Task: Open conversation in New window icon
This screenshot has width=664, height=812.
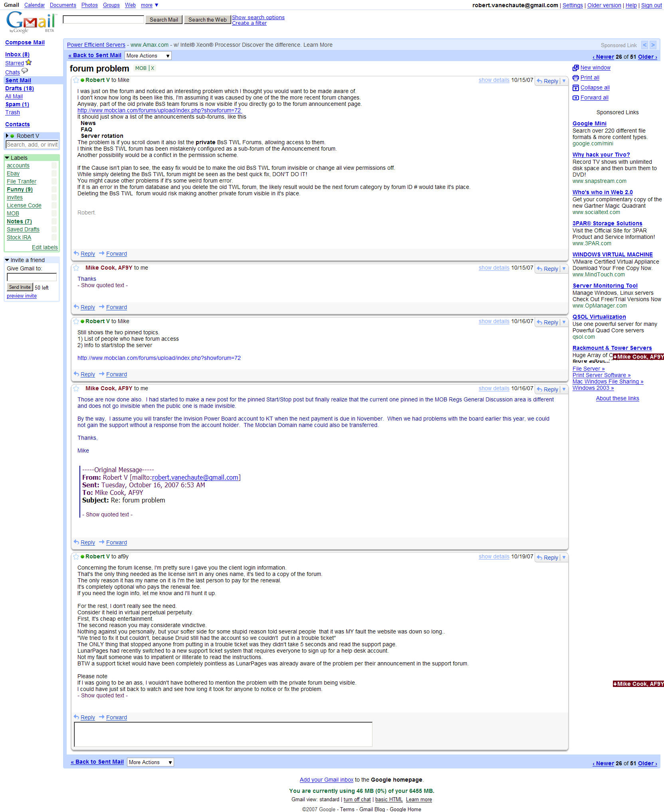Action: (x=575, y=68)
